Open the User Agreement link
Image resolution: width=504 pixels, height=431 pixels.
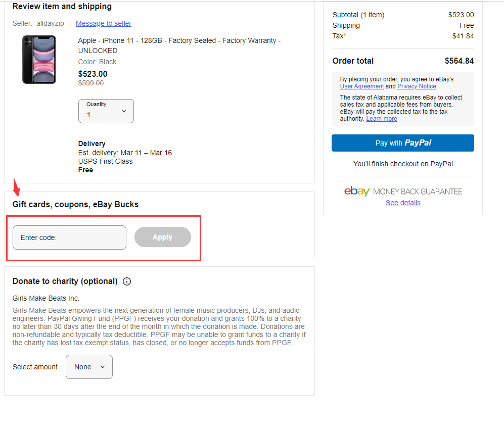[x=361, y=86]
